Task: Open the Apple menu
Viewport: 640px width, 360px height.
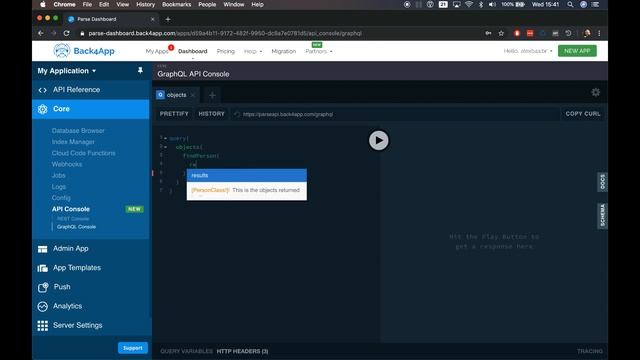Action: pyautogui.click(x=43, y=4)
